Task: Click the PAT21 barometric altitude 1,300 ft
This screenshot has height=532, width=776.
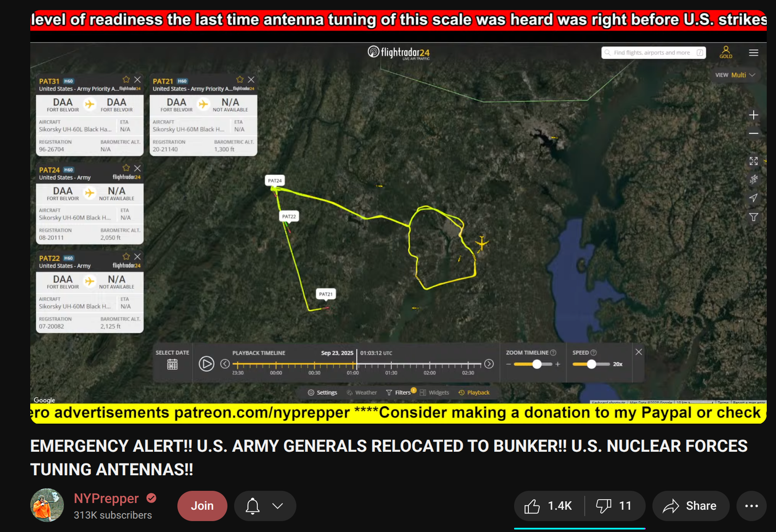Action: click(224, 149)
